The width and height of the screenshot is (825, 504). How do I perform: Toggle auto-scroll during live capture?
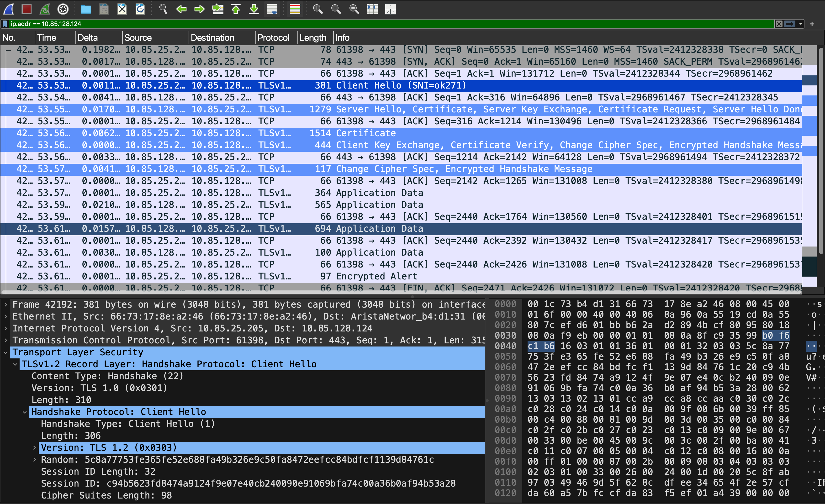[272, 9]
